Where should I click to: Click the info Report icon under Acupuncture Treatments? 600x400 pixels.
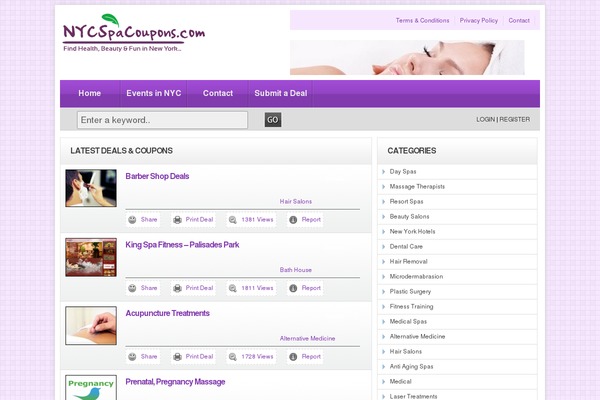click(293, 357)
